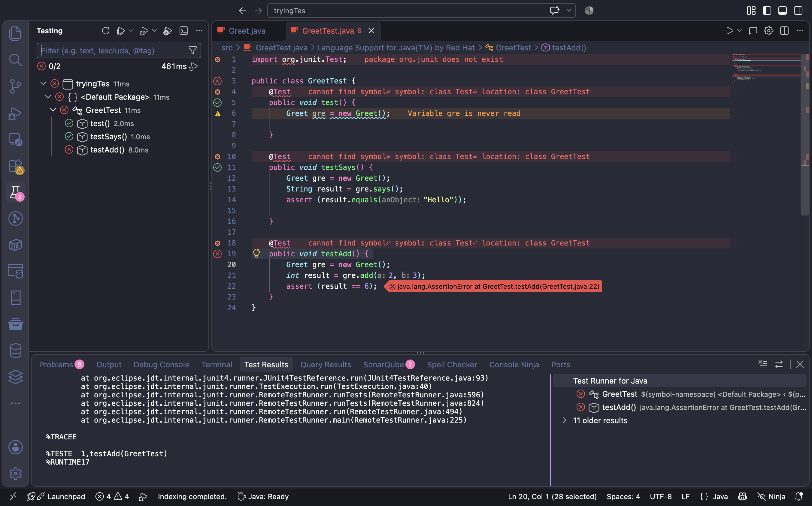Image resolution: width=812 pixels, height=506 pixels.
Task: Open the Testing flask icon in the activity bar
Action: click(15, 193)
